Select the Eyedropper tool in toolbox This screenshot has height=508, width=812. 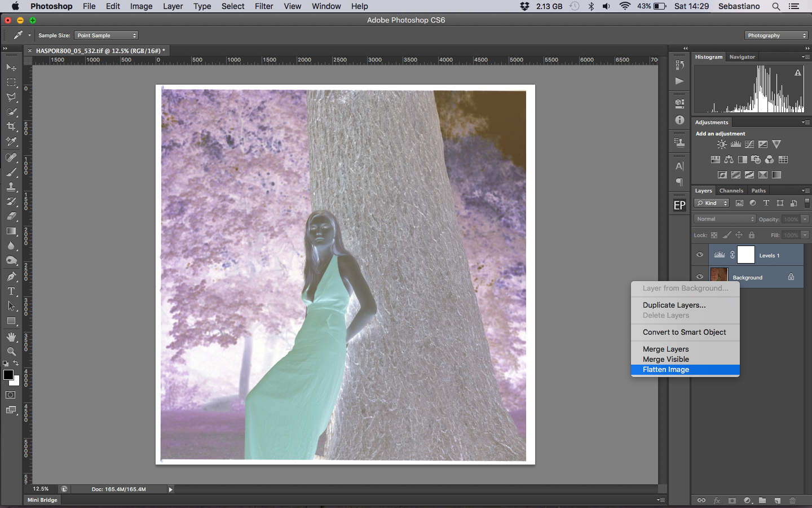point(11,141)
